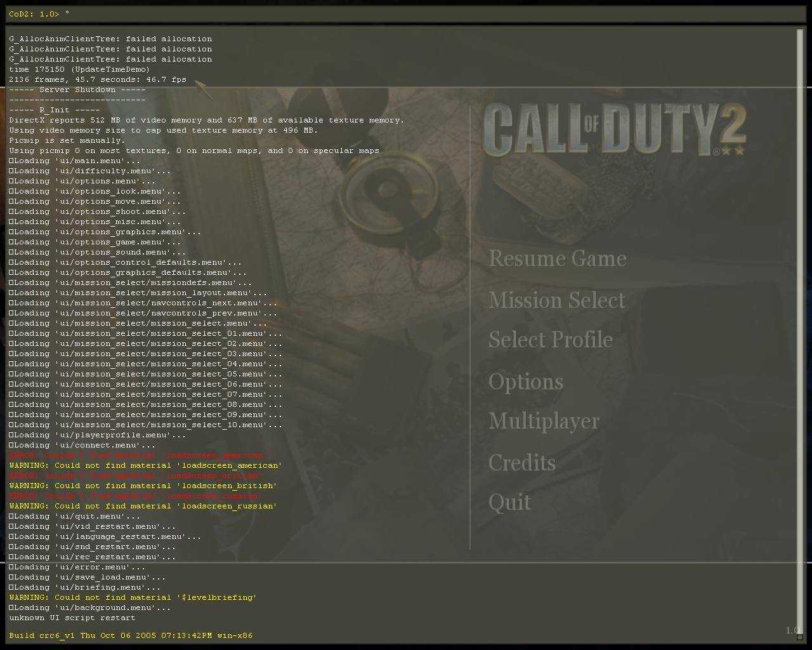Click Loading 'mission_select_10.menu' line
Viewport: 812px width, 650px height.
(146, 425)
